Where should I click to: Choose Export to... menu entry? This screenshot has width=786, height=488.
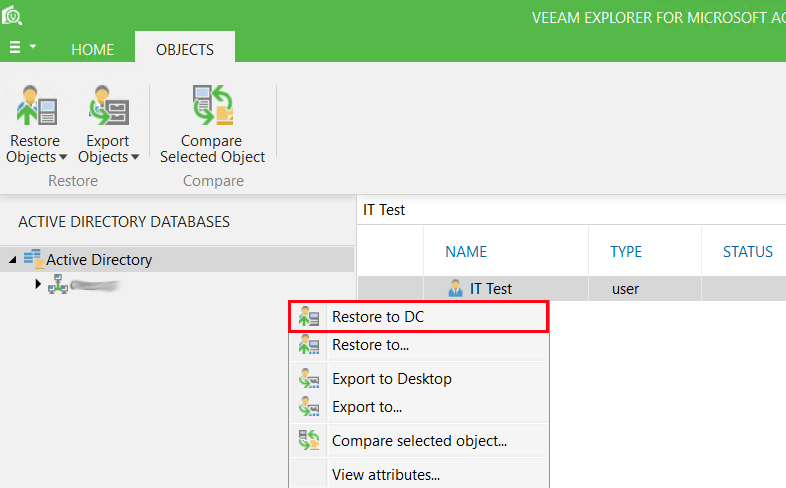[x=419, y=407]
